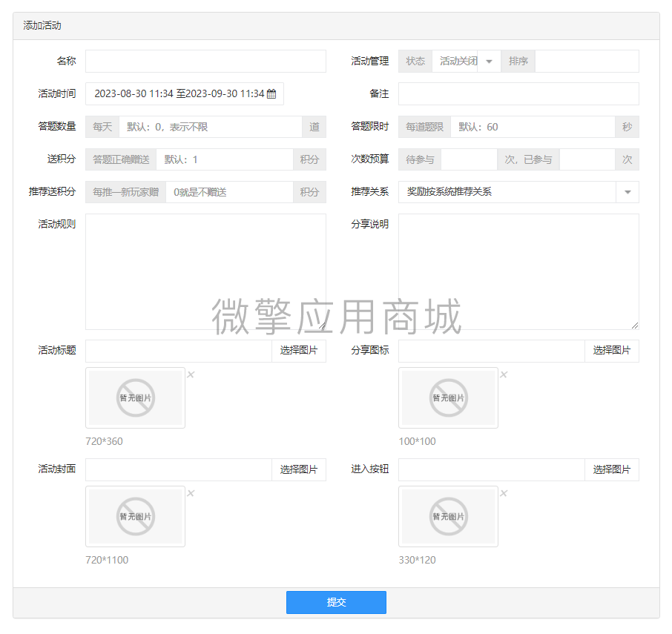Viewport: 672px width, 634px height.
Task: Open the 活动关闭 status dropdown
Action: pyautogui.click(x=467, y=62)
